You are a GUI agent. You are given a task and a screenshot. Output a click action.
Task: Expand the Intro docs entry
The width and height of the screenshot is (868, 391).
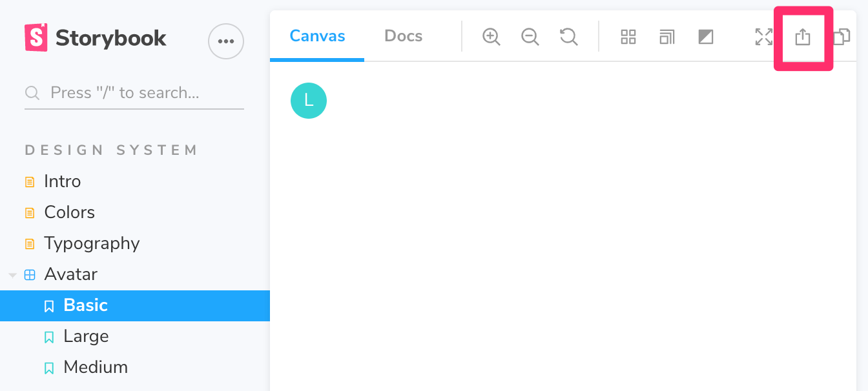[x=62, y=181]
